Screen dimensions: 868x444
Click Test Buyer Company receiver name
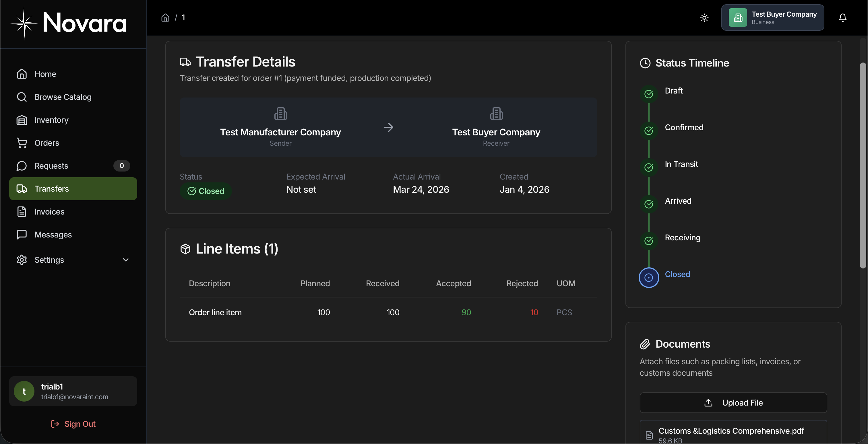pyautogui.click(x=496, y=132)
